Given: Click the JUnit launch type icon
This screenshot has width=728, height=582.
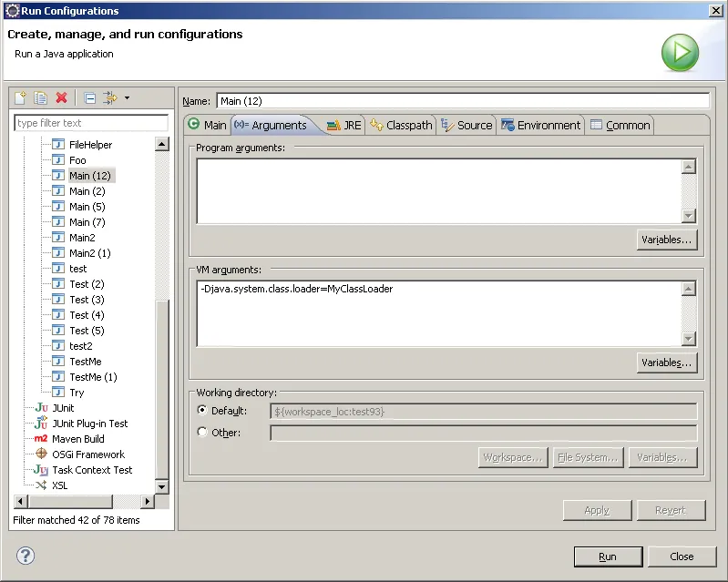Looking at the screenshot, I should pyautogui.click(x=41, y=407).
